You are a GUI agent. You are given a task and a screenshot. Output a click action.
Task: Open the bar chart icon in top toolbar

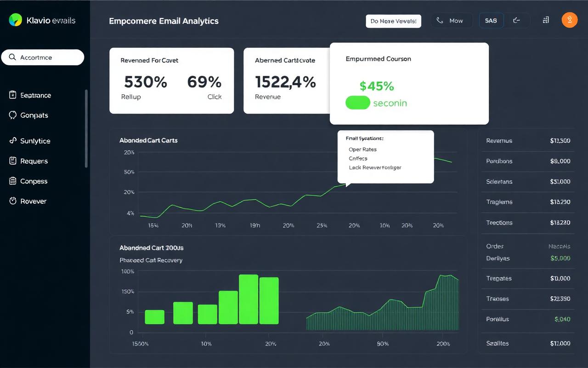click(545, 20)
